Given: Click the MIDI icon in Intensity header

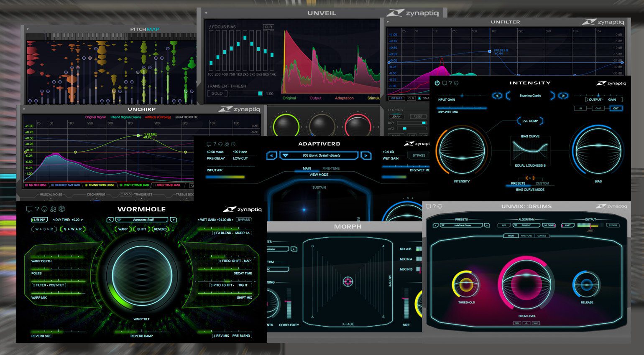Looking at the screenshot, I should pos(456,83).
